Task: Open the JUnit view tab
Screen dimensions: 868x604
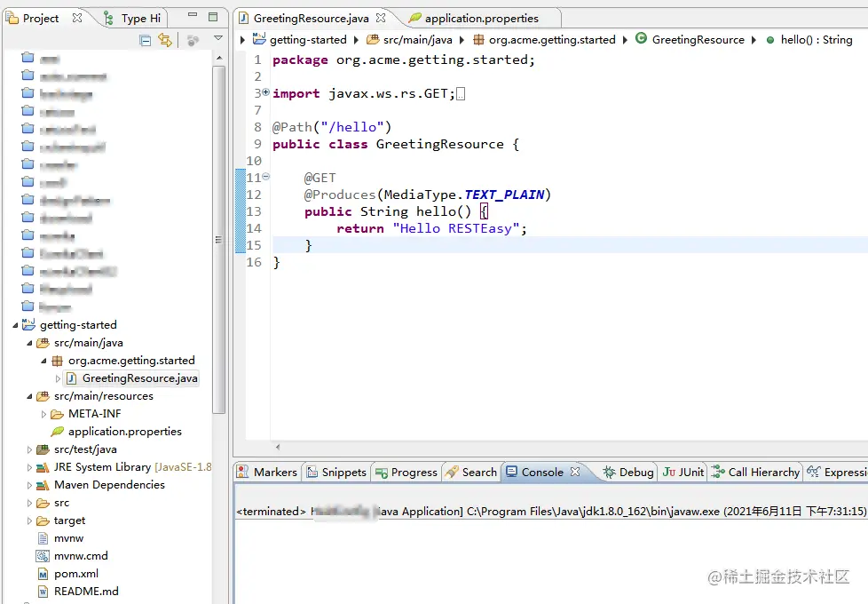Action: [683, 473]
